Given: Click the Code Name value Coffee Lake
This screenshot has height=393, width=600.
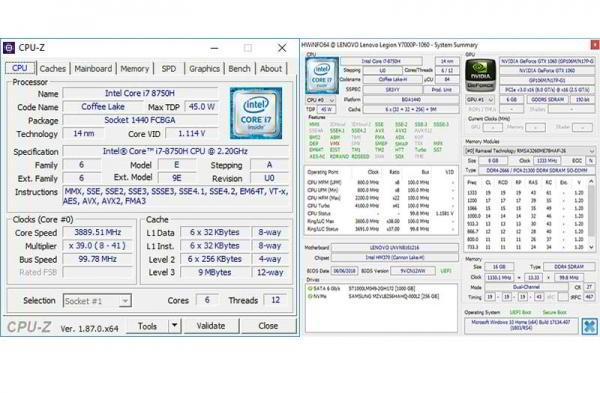Looking at the screenshot, I should [x=103, y=107].
